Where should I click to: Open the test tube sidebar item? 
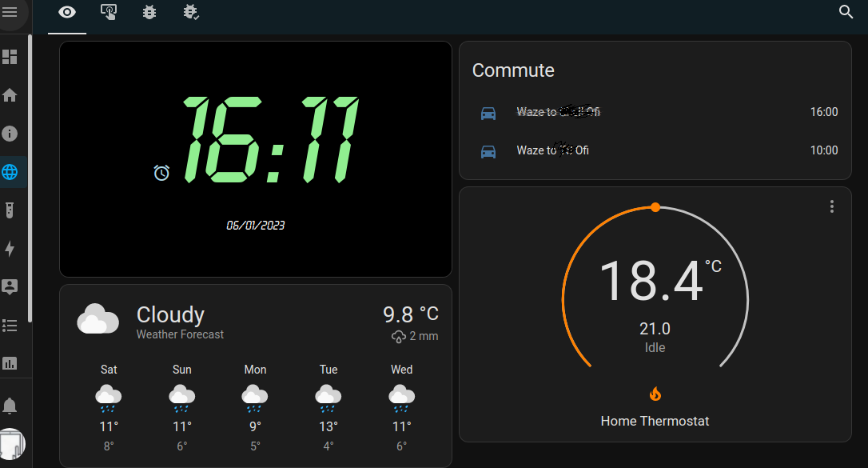(10, 210)
